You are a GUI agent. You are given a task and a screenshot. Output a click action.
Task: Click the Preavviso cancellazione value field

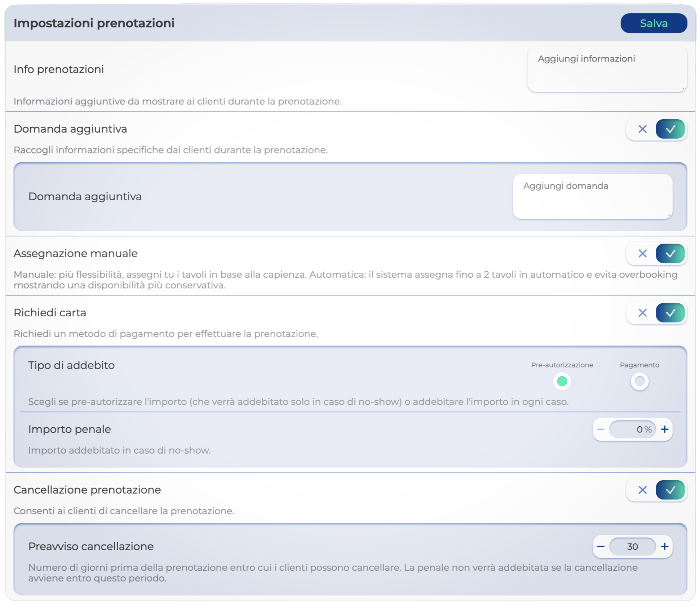coord(632,547)
